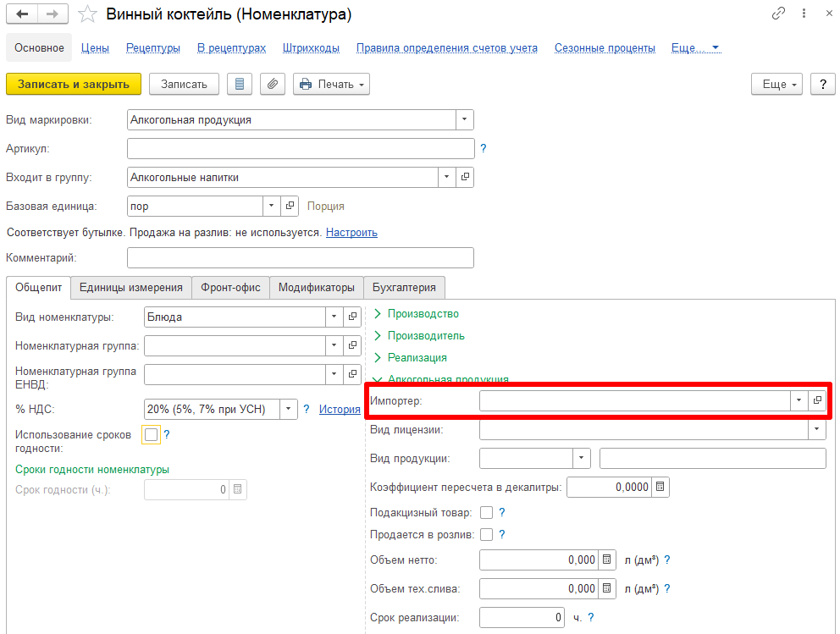Expand % НДС dropdown
Image resolution: width=840 pixels, height=634 pixels.
(288, 409)
